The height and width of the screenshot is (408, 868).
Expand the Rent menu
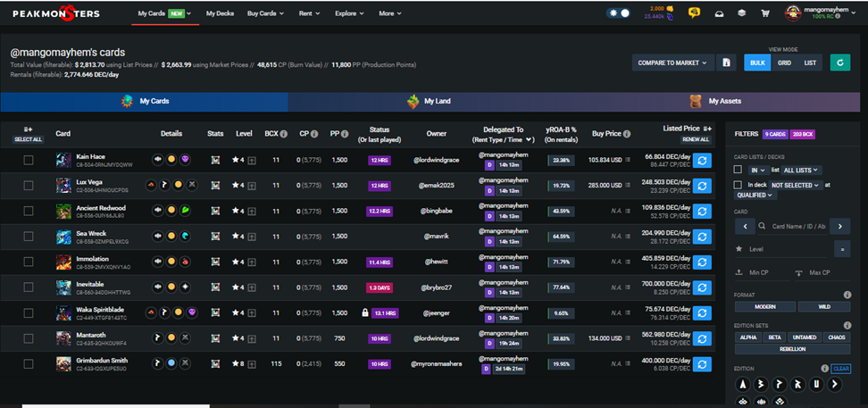(x=310, y=13)
